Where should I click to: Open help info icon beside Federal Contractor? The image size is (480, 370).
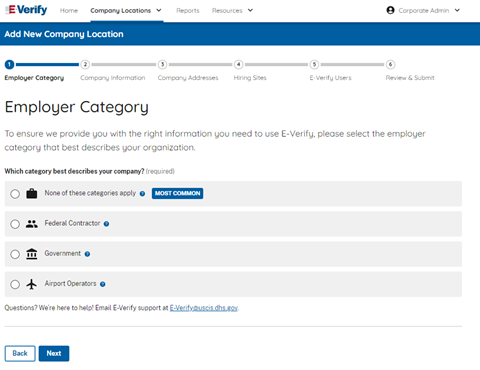pos(106,224)
